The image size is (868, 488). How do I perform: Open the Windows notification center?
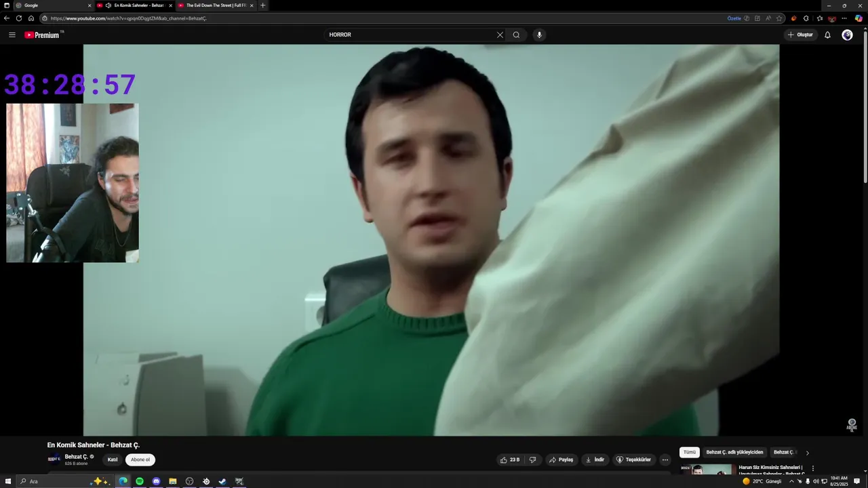[x=857, y=481]
